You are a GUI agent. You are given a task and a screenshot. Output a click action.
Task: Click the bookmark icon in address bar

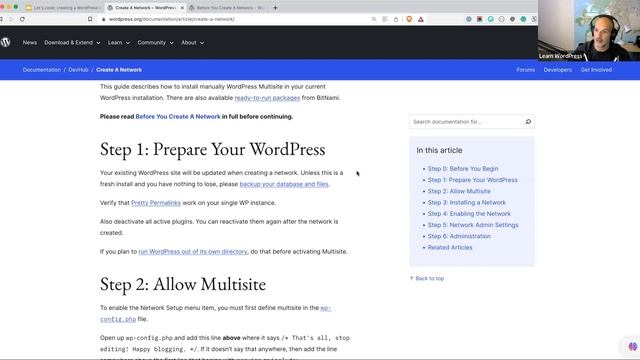90,19
